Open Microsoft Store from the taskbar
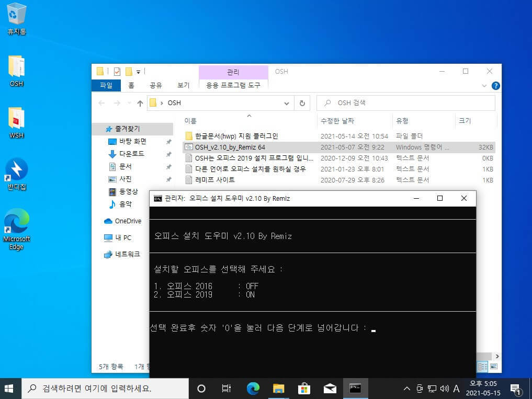 pyautogui.click(x=304, y=389)
